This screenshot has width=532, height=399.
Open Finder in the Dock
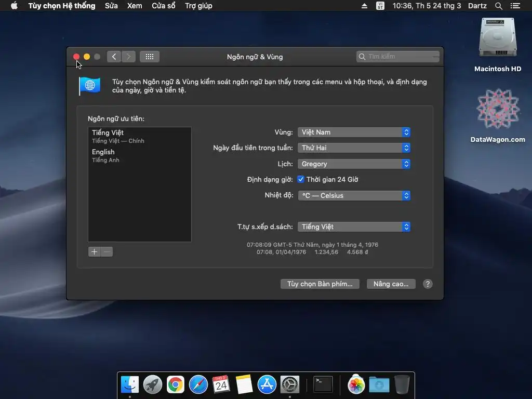(130, 385)
